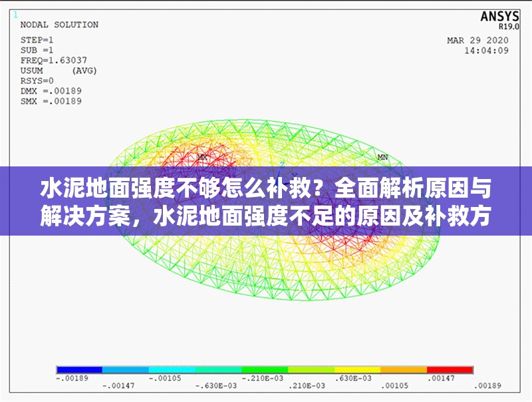Select the MX maximum displacement marker
This screenshot has height=402, width=532.
point(201,158)
